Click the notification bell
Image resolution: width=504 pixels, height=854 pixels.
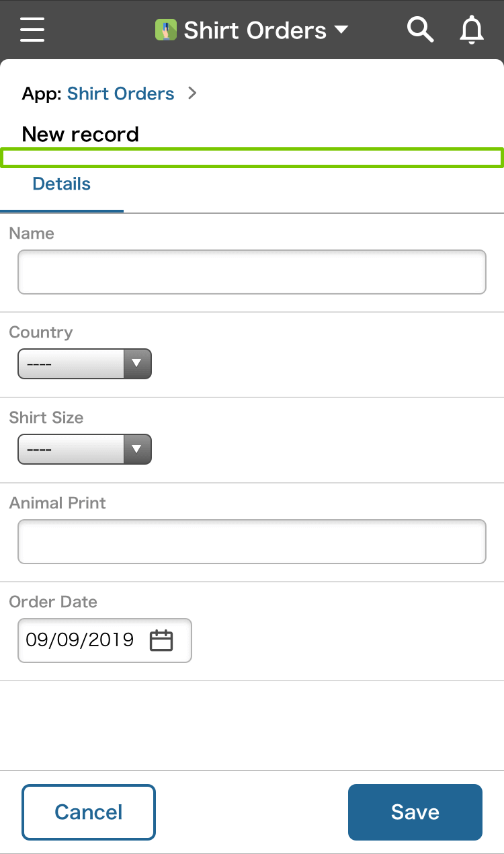pos(472,29)
